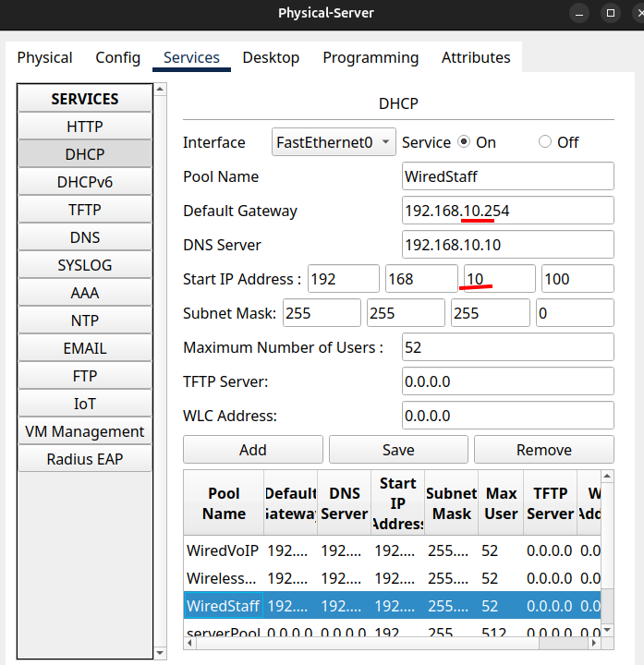644x665 pixels.
Task: Click Start IP second octet field 168
Action: [421, 279]
